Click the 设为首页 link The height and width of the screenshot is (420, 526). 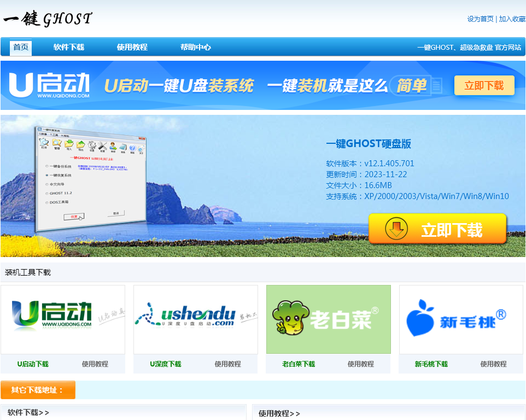tap(481, 19)
